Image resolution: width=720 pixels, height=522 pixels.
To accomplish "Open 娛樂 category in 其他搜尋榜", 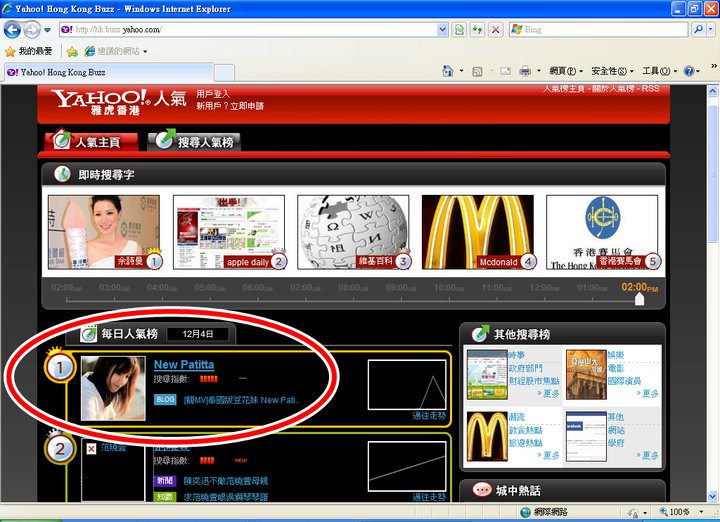I will pos(616,355).
